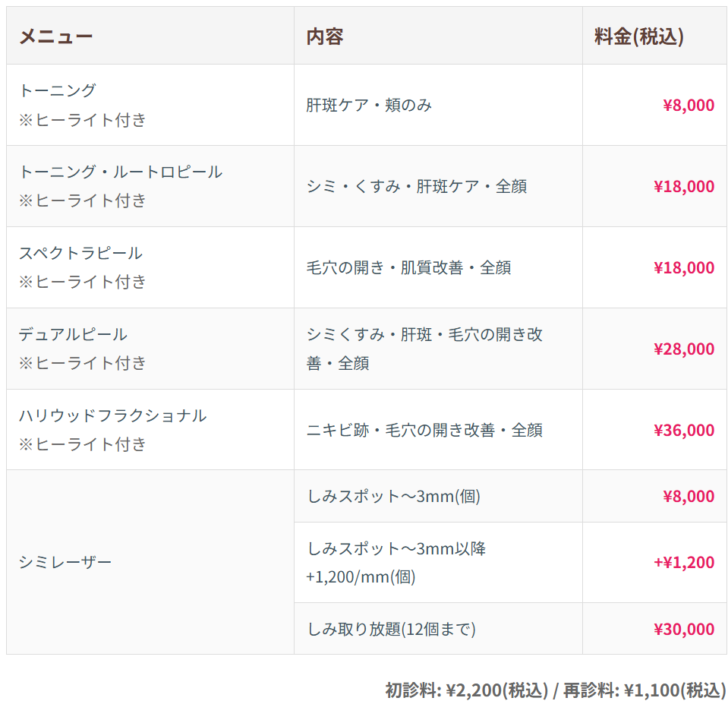Image resolution: width=728 pixels, height=701 pixels.
Task: Select the トーニング・ルートロピール menu name
Action: point(121,172)
